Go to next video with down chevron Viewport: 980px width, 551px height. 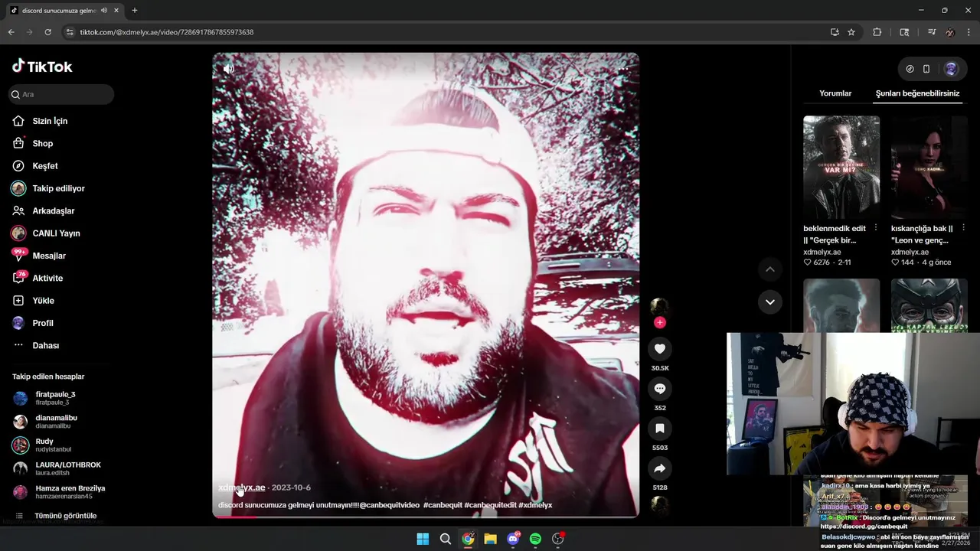[x=770, y=302]
